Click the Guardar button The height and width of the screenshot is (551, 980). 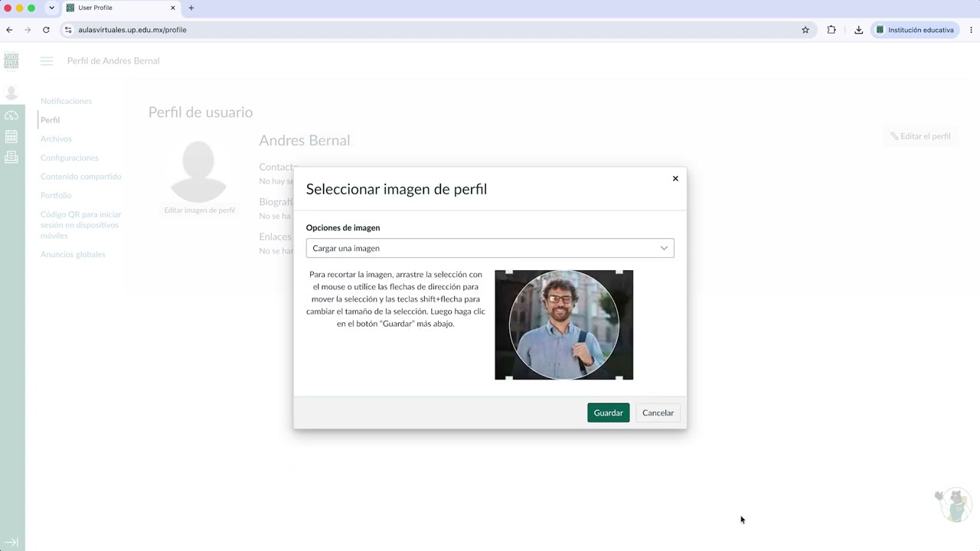[608, 412]
